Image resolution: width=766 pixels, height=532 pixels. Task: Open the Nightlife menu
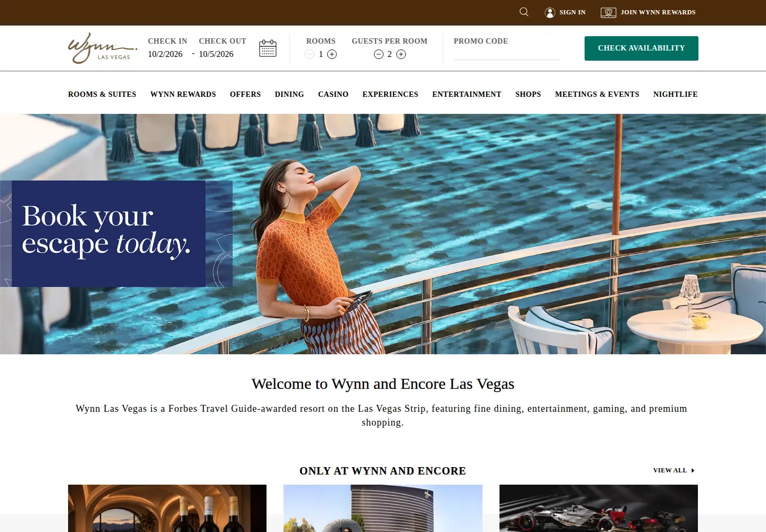click(x=676, y=94)
